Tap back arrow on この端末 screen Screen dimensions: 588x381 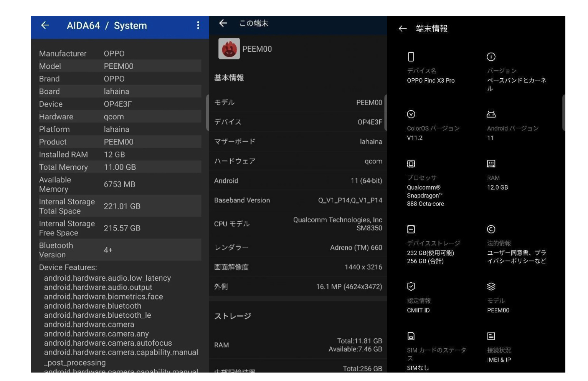click(223, 23)
